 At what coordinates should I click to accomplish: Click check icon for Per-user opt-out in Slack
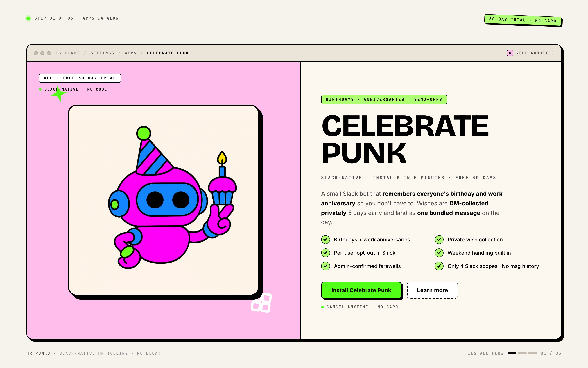coord(326,253)
